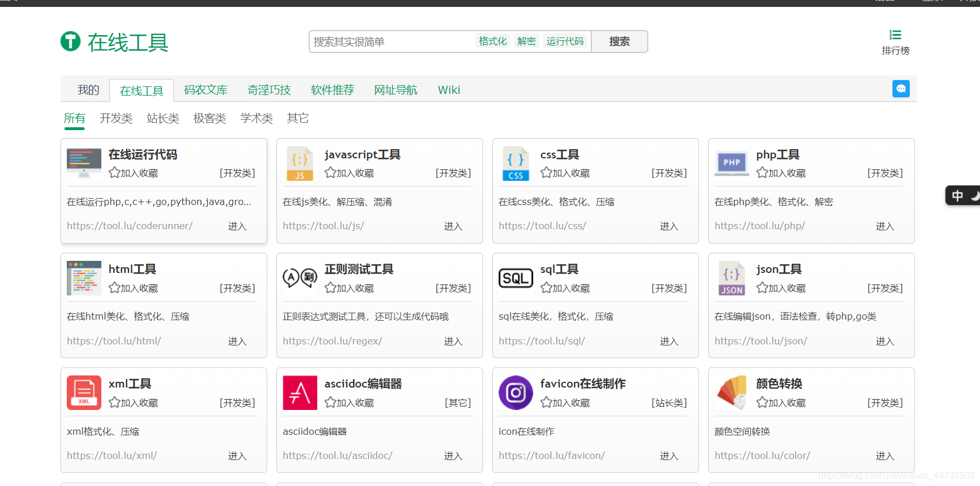Click the 在线工具 site title text
Viewport: 980px width, 486px height.
128,42
